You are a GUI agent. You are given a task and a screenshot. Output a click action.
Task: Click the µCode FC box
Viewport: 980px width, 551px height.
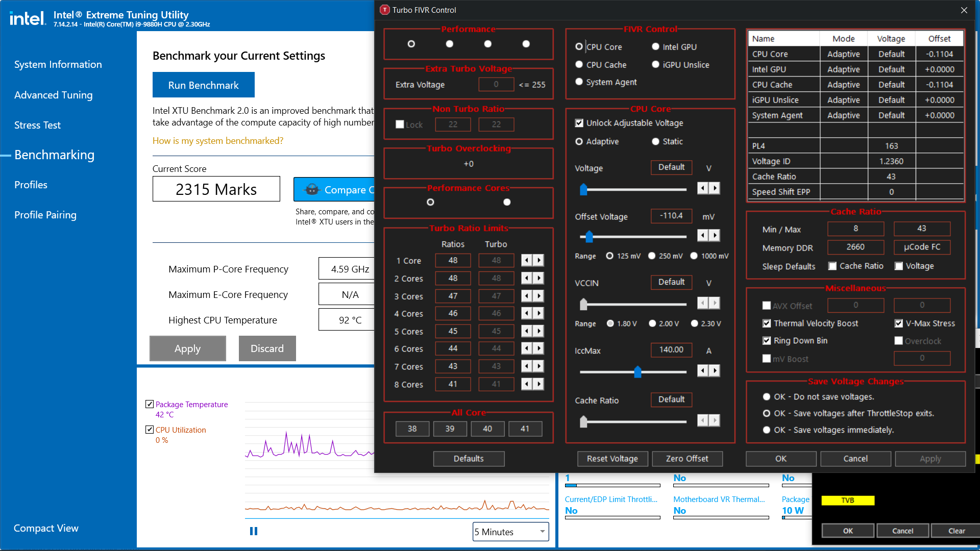[921, 247]
